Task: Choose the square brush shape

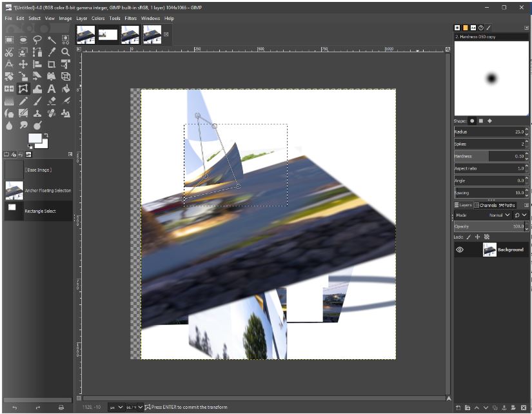Action: [x=481, y=121]
